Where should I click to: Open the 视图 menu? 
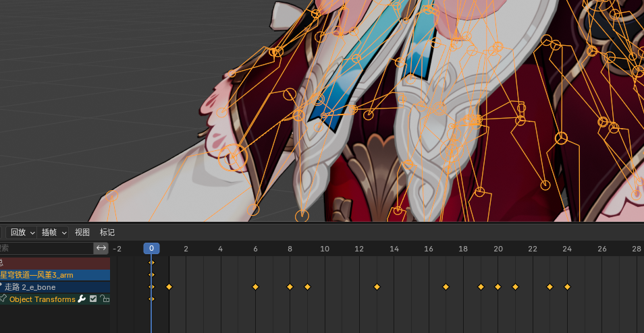[82, 233]
